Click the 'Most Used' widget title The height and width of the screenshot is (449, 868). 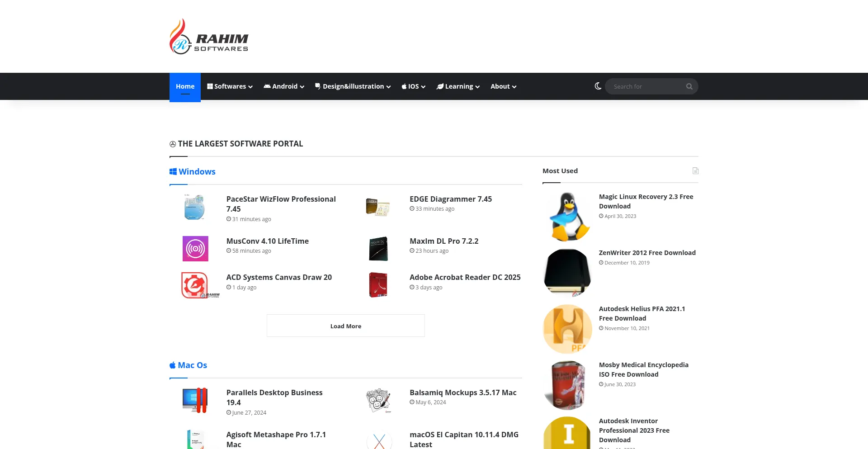pos(560,171)
